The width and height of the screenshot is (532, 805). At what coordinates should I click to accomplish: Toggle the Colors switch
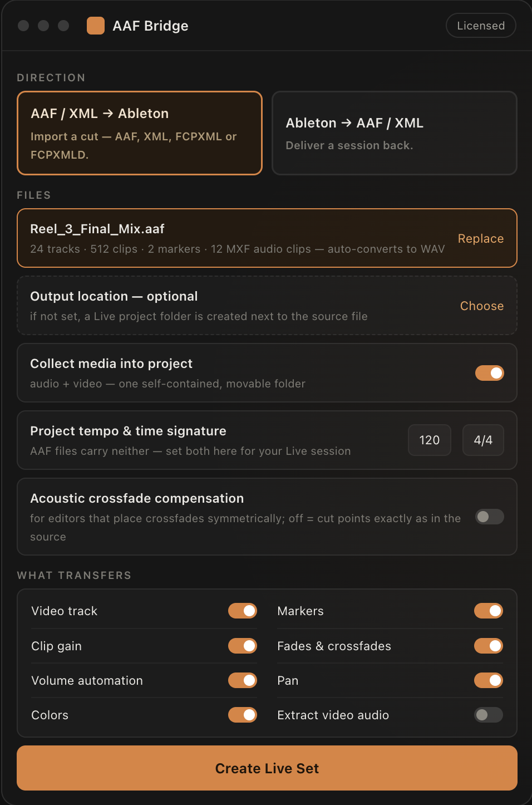click(243, 715)
